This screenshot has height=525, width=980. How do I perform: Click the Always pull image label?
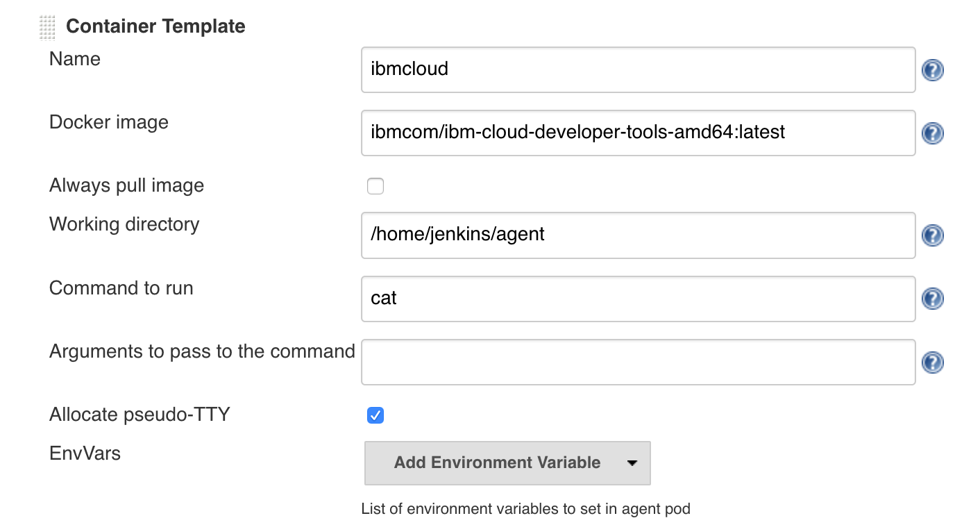(127, 185)
